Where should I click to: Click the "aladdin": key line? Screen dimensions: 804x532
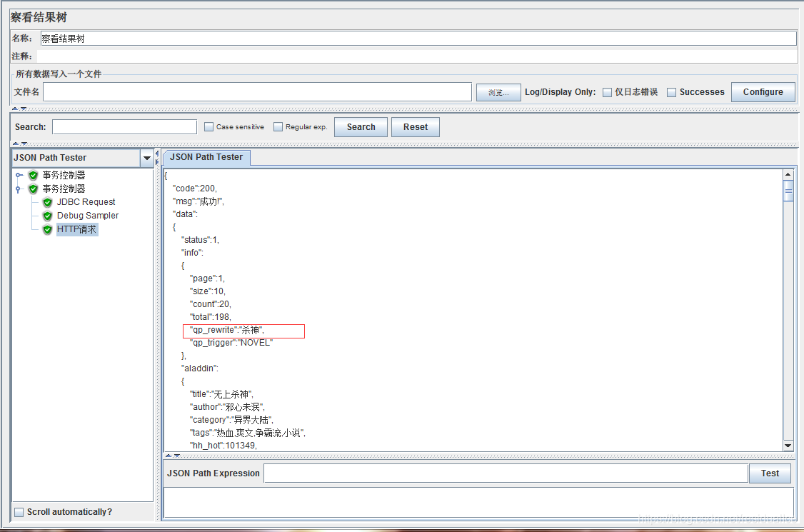[x=199, y=368]
